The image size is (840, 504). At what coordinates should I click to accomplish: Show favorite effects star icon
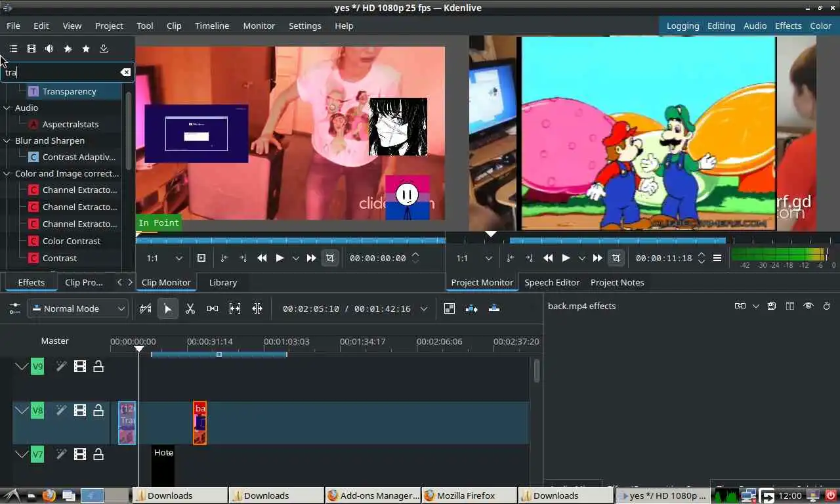(x=86, y=49)
